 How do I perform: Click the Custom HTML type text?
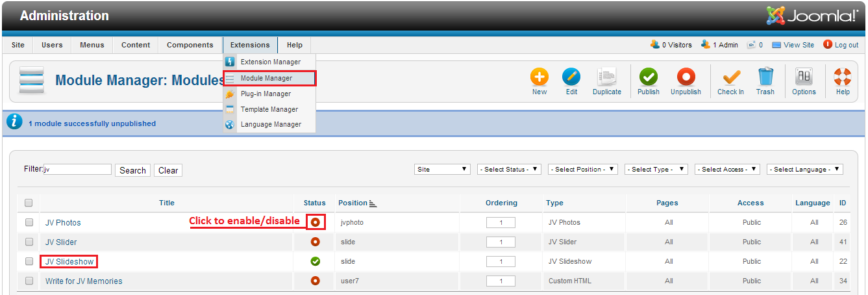click(x=570, y=281)
